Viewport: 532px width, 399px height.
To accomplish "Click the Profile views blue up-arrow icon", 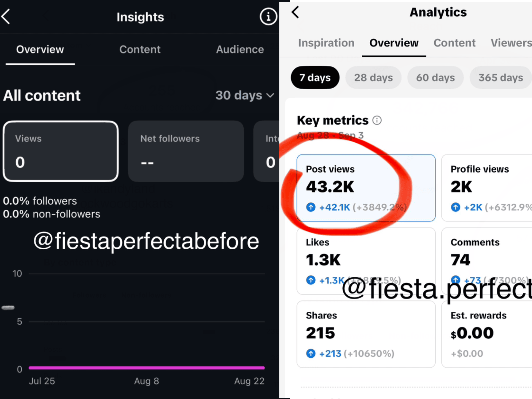I will (x=455, y=207).
